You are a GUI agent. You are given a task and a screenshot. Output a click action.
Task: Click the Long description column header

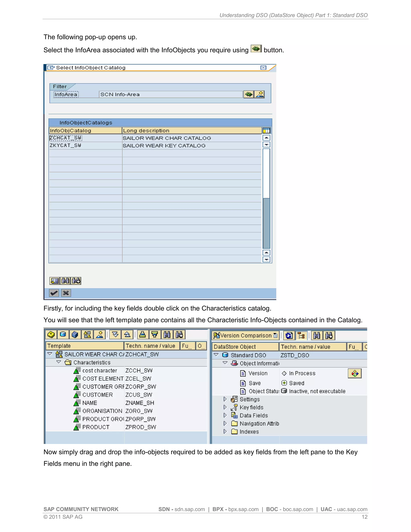pos(192,130)
